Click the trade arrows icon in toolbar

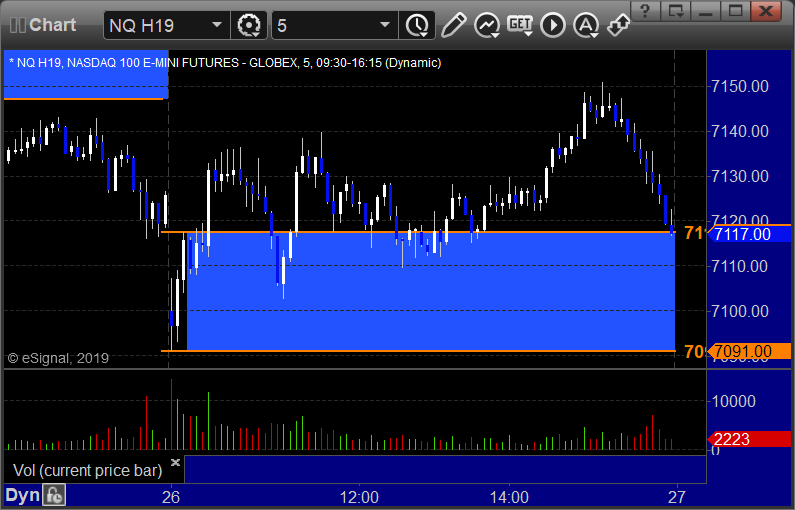[x=619, y=25]
